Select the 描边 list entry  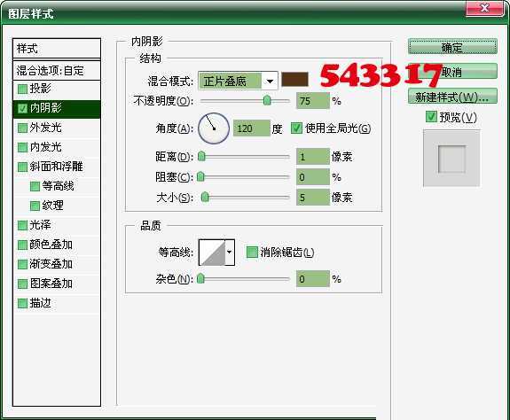(x=57, y=303)
